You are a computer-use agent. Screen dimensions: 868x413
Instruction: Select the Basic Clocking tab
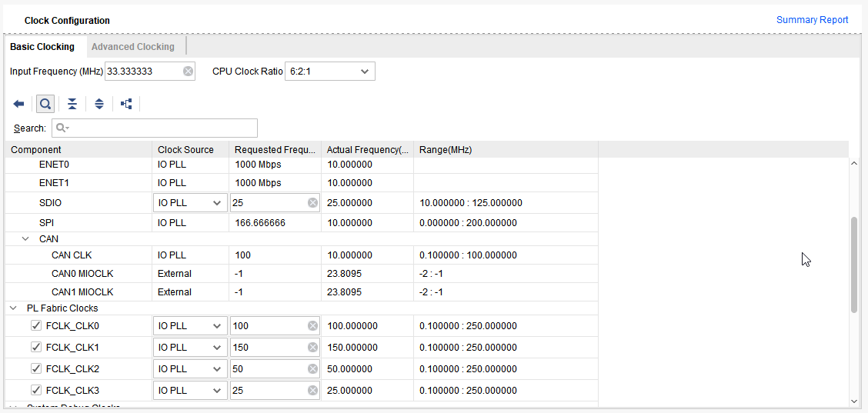(x=42, y=47)
